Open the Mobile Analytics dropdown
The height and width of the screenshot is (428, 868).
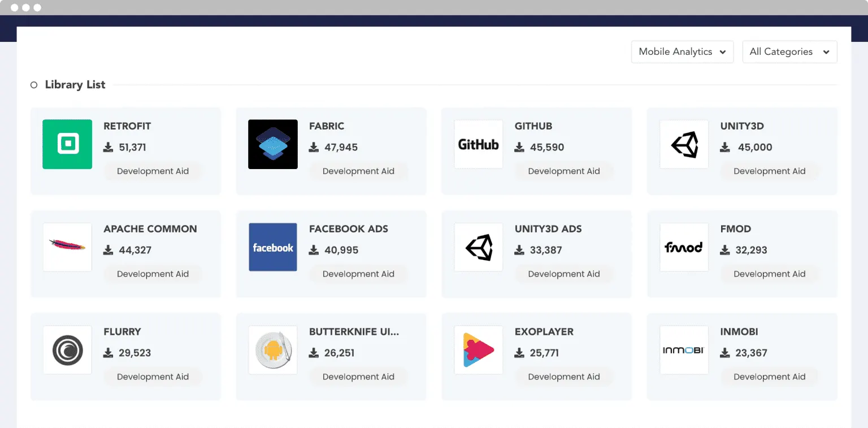[x=682, y=51]
